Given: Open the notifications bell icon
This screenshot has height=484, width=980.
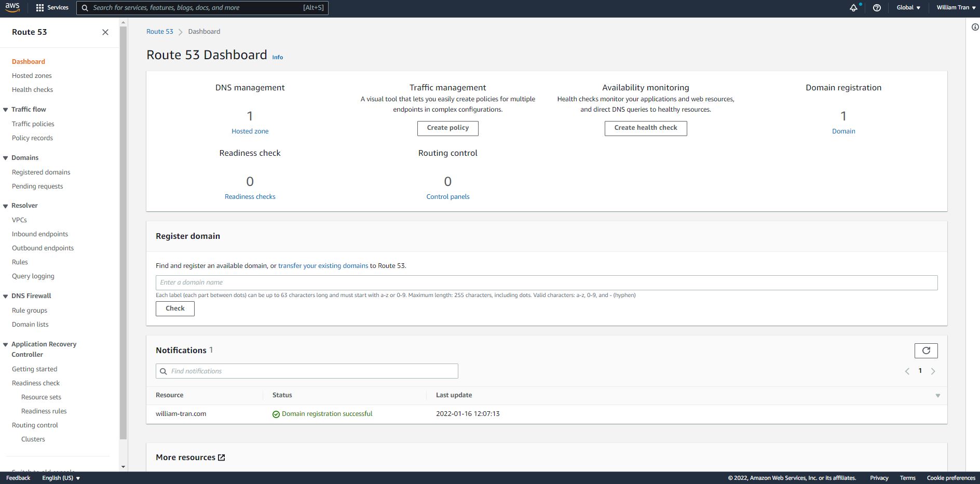Looking at the screenshot, I should coord(853,8).
